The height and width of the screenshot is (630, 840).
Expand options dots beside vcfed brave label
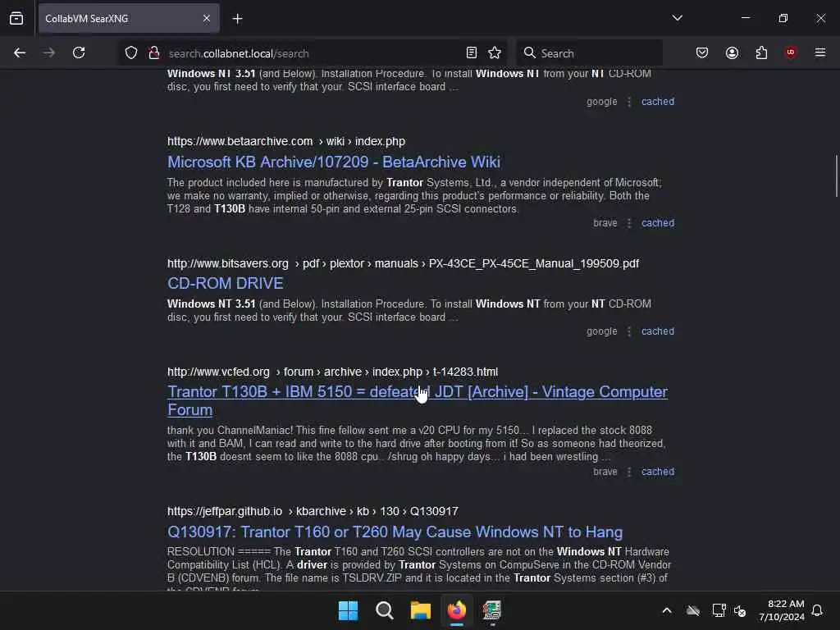629,472
